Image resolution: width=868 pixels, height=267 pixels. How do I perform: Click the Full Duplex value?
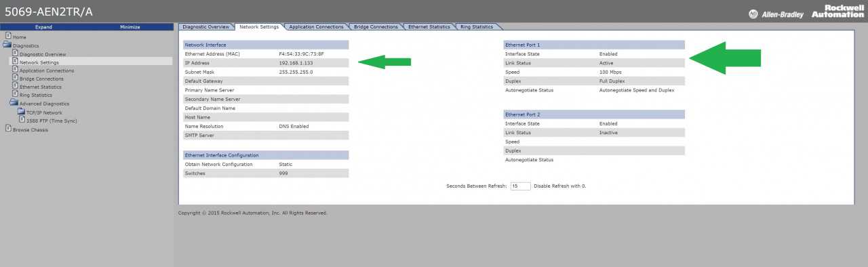612,81
